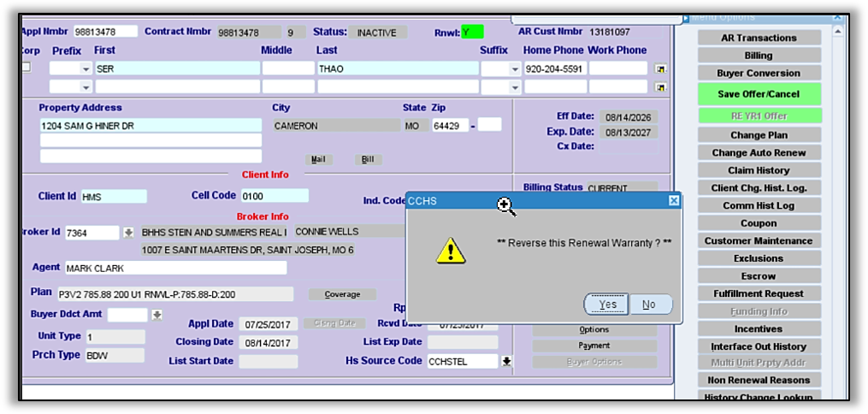Click the green Save Offer/Cancel button
This screenshot has width=868, height=414.
759,94
